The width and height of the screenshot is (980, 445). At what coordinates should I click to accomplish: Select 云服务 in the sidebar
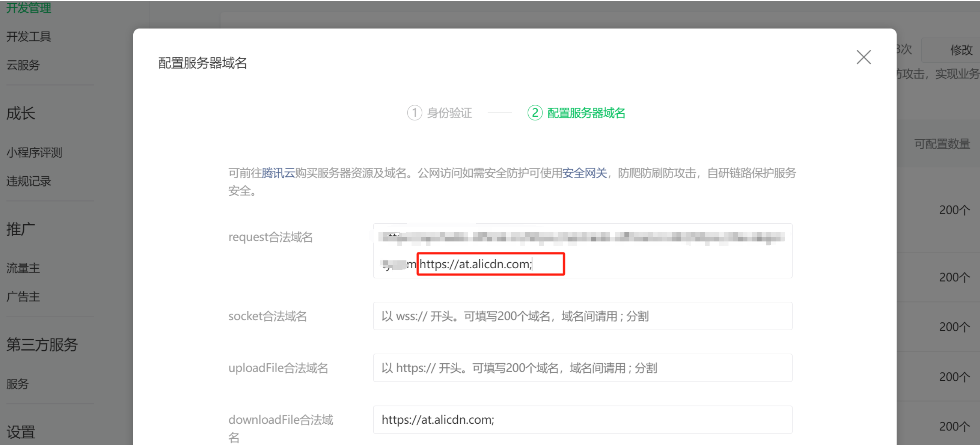pos(23,65)
